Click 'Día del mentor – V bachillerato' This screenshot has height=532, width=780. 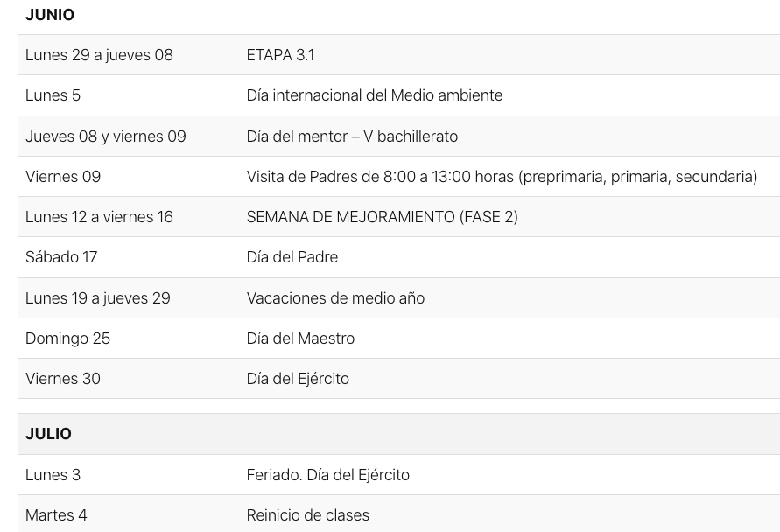click(x=352, y=136)
